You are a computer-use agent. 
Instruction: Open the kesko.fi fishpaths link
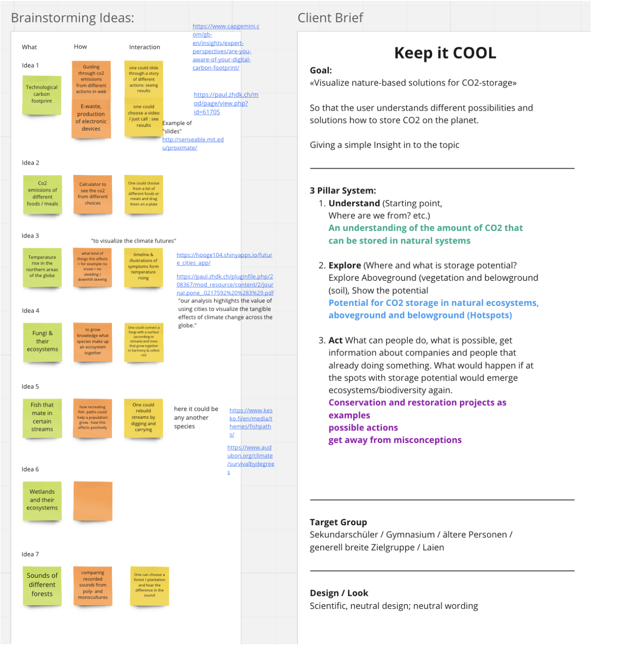click(251, 422)
